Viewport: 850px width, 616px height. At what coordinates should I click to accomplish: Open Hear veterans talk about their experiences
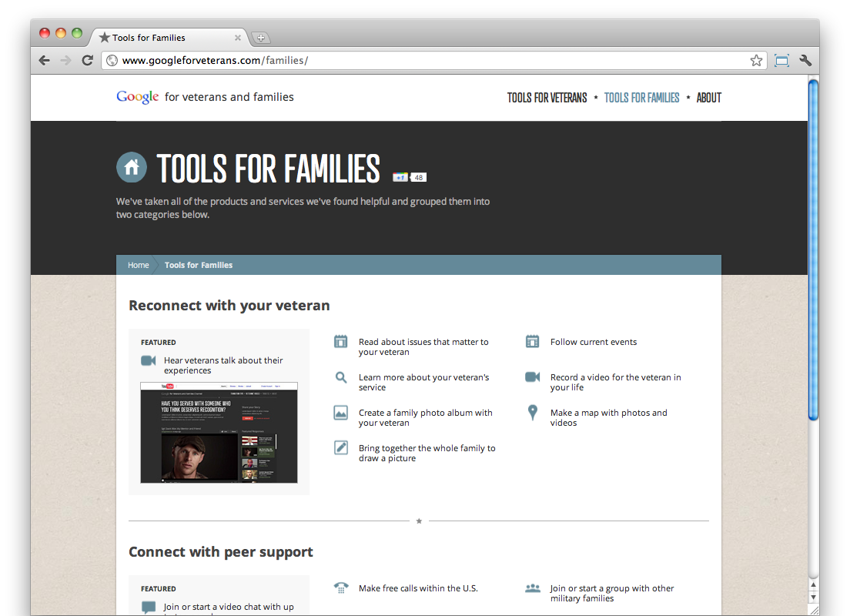tap(223, 366)
